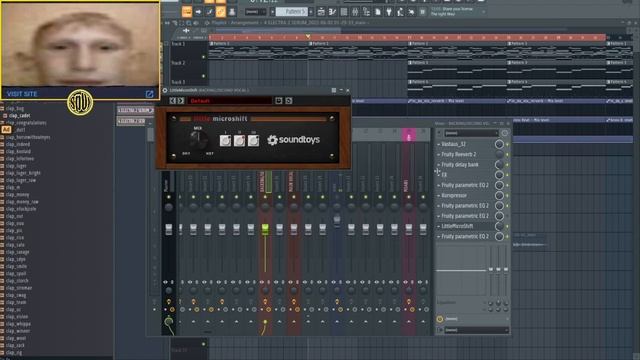640x360 pixels.
Task: Go to previous preset in LittleMicroShift
Action: 173,100
